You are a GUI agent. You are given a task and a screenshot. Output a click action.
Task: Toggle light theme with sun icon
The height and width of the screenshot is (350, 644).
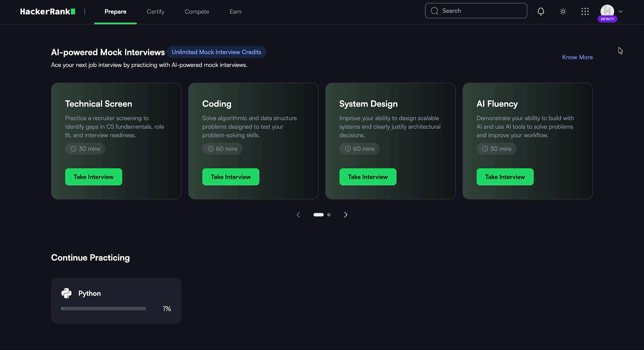563,11
